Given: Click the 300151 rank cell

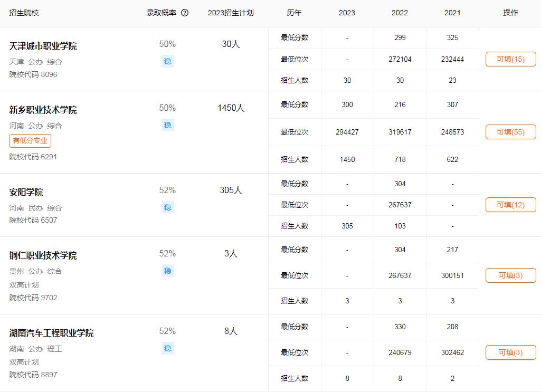Looking at the screenshot, I should (452, 275).
